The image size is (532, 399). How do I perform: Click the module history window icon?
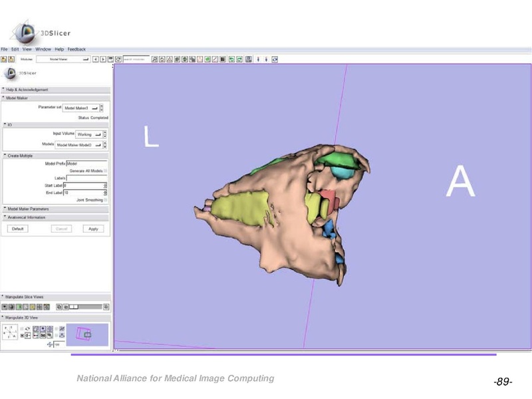coord(110,59)
